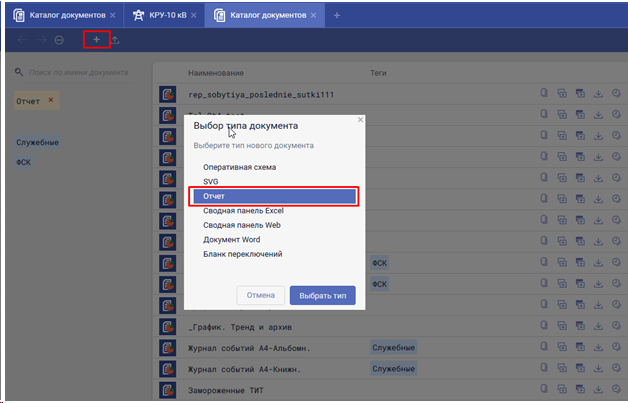Select Отчет in the document type list
Viewport: 628px width, 403px height.
coord(273,197)
